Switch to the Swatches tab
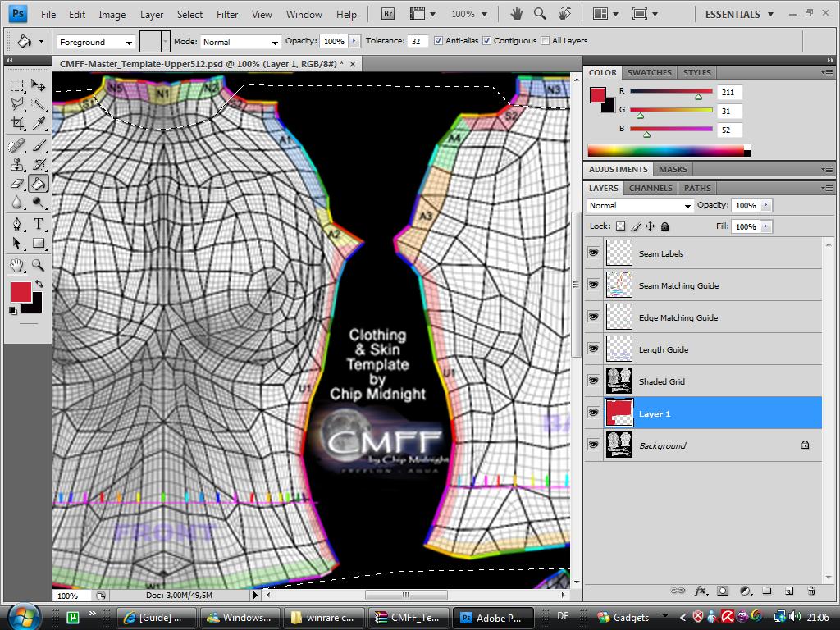The image size is (840, 630). click(x=650, y=72)
